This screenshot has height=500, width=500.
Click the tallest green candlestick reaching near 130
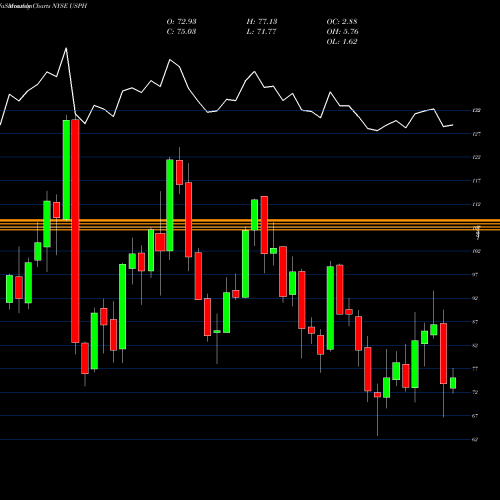66,170
